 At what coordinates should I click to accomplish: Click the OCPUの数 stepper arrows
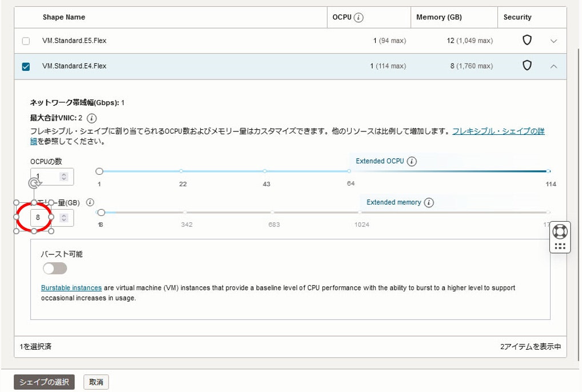pyautogui.click(x=64, y=177)
